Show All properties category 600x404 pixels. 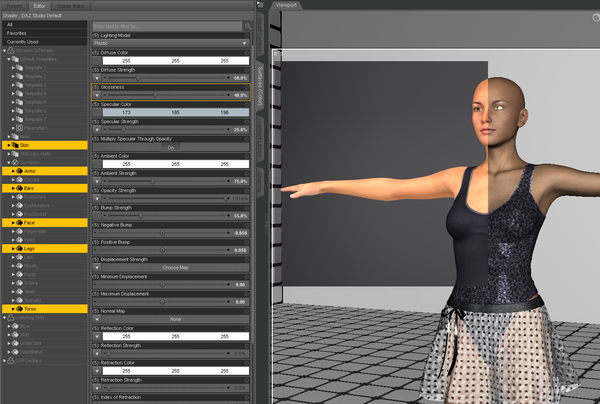(x=45, y=24)
